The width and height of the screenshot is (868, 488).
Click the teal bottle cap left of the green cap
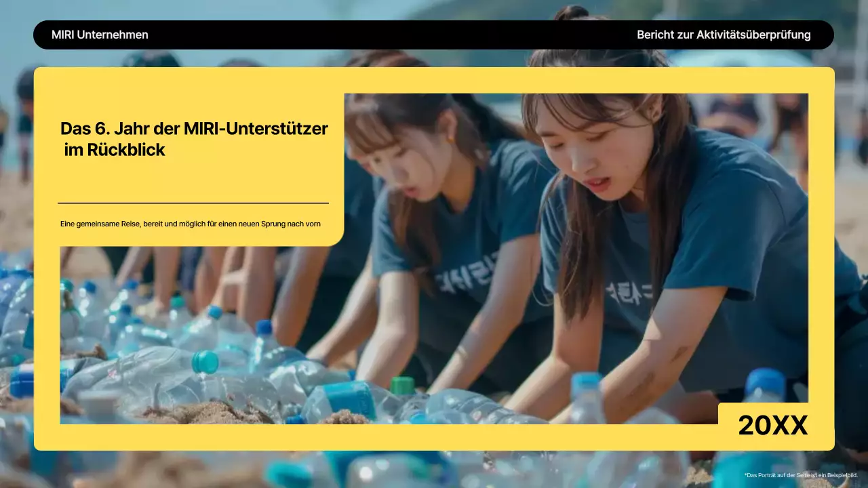205,362
